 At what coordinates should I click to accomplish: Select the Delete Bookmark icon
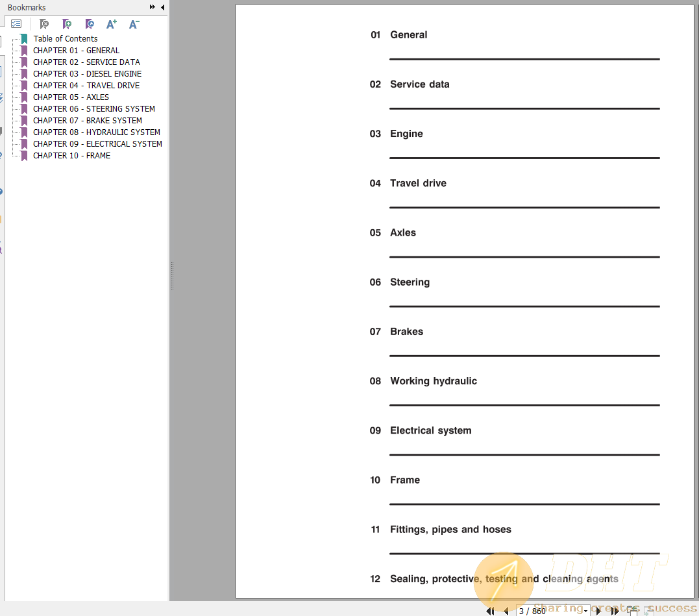click(x=44, y=24)
